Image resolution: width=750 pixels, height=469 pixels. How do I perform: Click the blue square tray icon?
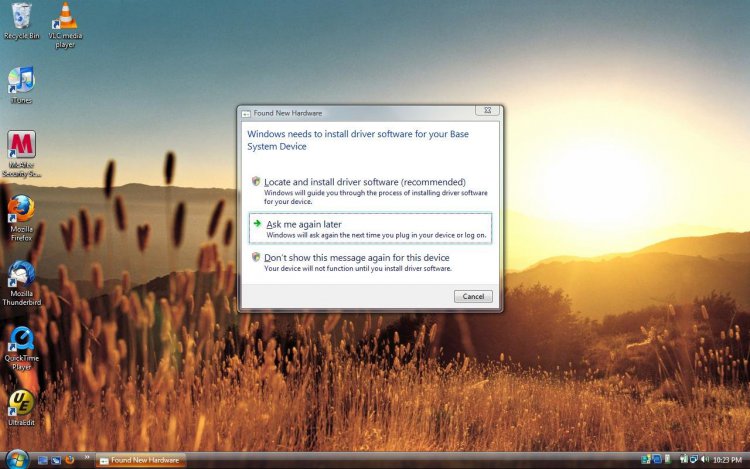point(657,459)
